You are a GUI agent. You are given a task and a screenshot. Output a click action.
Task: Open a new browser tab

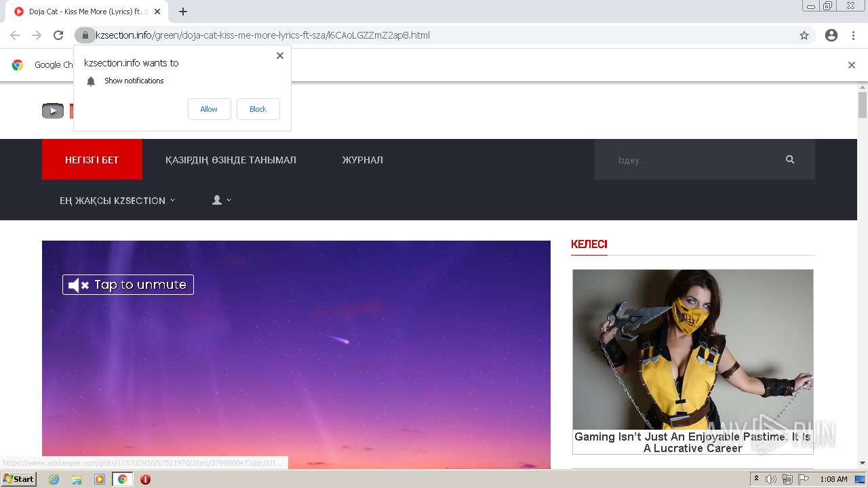183,12
